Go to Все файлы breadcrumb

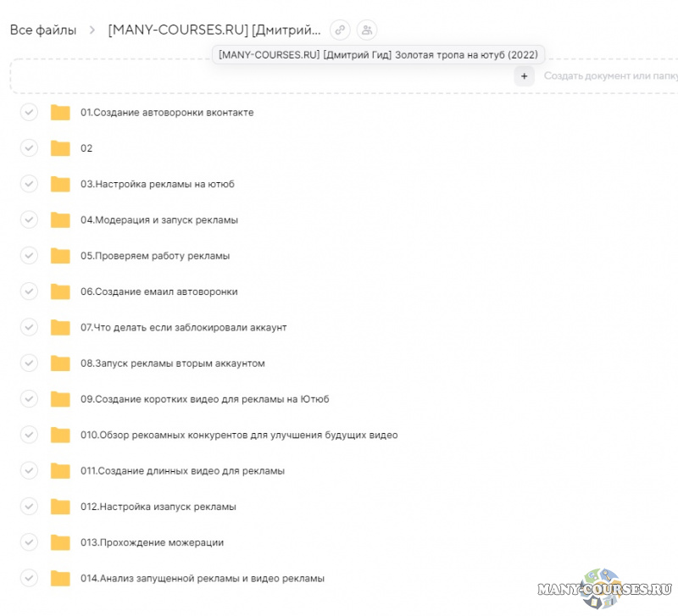tap(42, 31)
